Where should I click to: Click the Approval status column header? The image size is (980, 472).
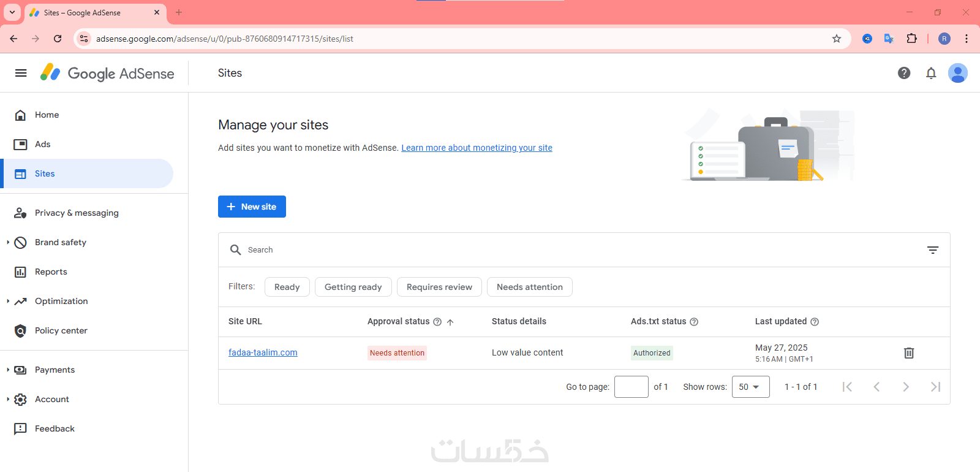(x=398, y=321)
